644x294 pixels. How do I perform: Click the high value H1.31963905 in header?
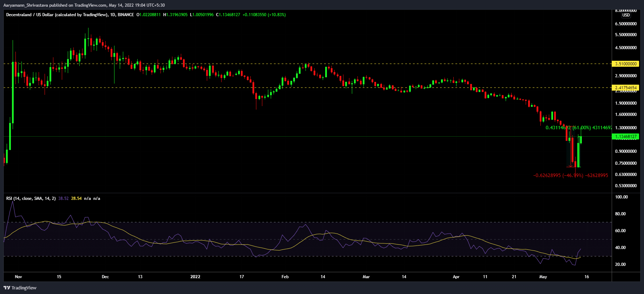tap(175, 15)
